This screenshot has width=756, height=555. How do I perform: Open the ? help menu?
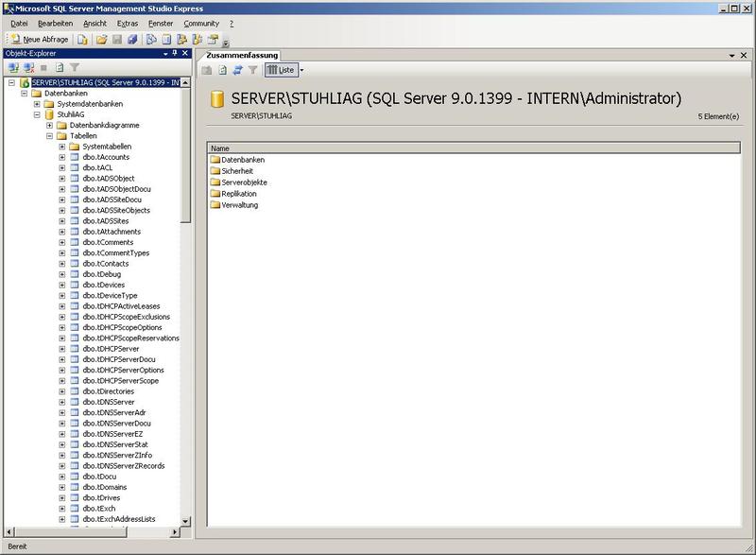tap(232, 24)
